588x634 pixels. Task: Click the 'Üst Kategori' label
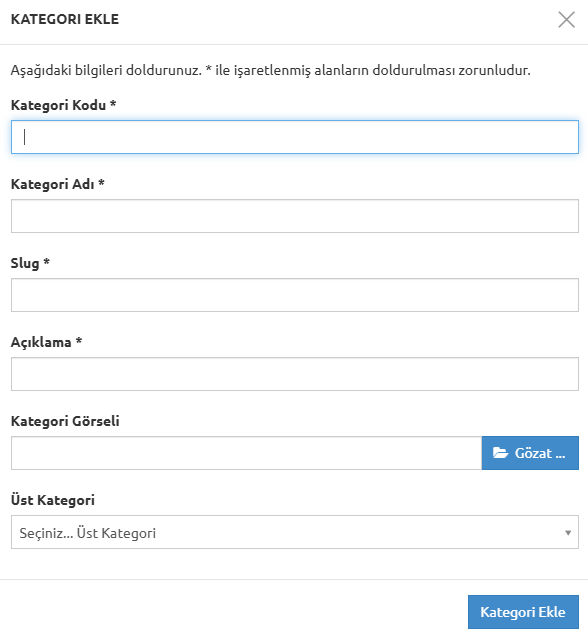[53, 500]
